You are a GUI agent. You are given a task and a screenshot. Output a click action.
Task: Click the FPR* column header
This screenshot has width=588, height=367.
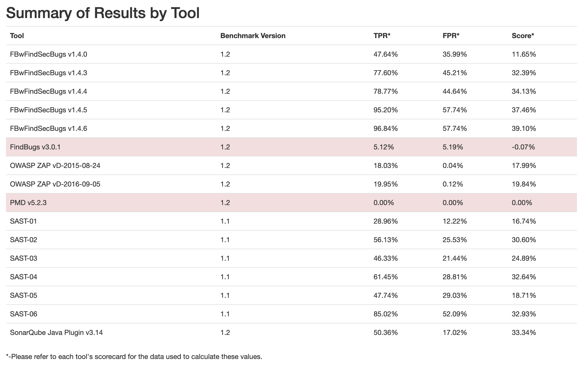coord(451,36)
